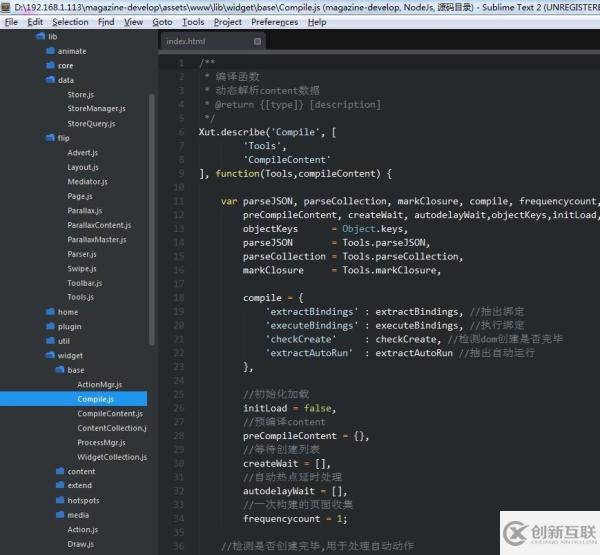This screenshot has height=555, width=600.
Task: Open ParallaxMaster.js file
Action: [97, 240]
